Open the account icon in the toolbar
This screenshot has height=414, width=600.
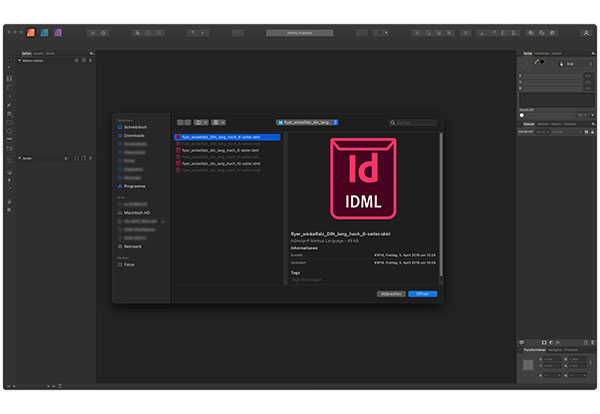coord(586,33)
